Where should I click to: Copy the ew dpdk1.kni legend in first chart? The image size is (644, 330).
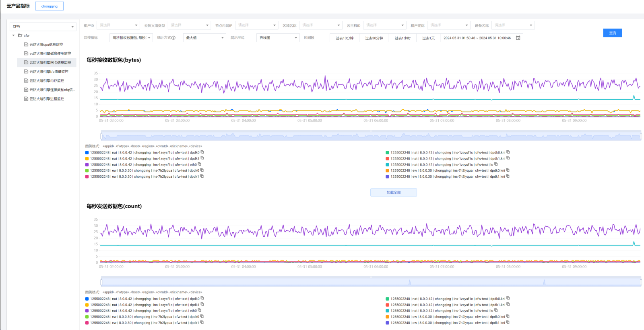(508, 176)
